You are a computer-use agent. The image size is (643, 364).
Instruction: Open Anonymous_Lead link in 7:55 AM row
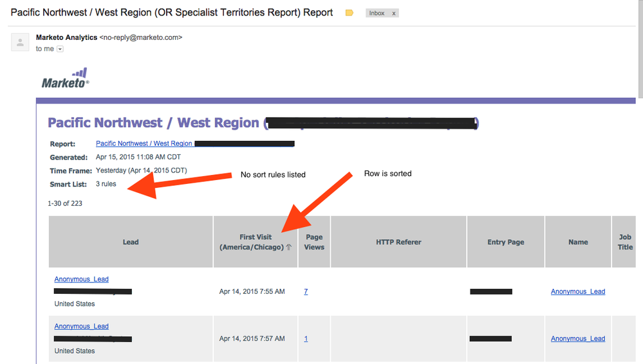tap(81, 279)
